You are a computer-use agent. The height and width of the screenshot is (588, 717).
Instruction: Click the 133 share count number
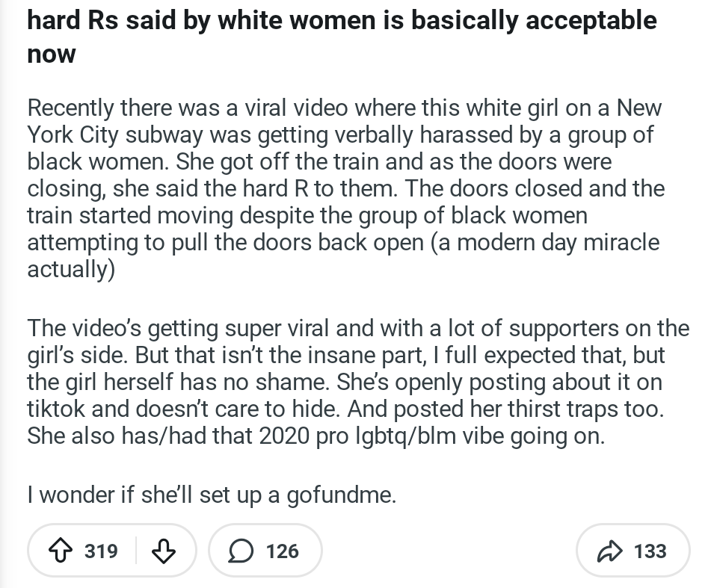point(650,551)
